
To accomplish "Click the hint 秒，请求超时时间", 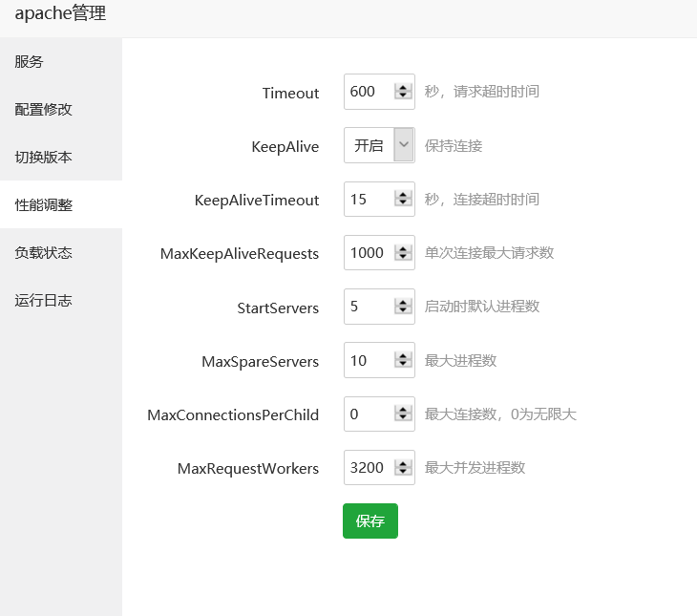I will click(482, 92).
